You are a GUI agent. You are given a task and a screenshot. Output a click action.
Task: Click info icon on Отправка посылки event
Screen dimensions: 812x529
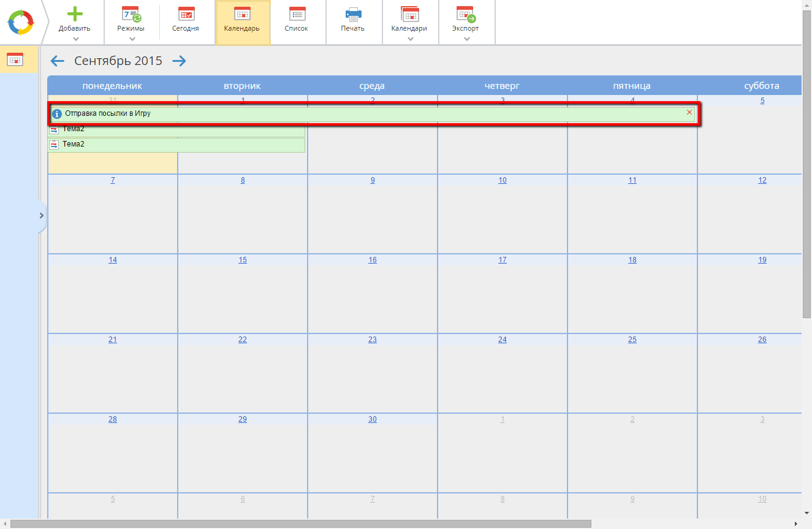coord(57,114)
